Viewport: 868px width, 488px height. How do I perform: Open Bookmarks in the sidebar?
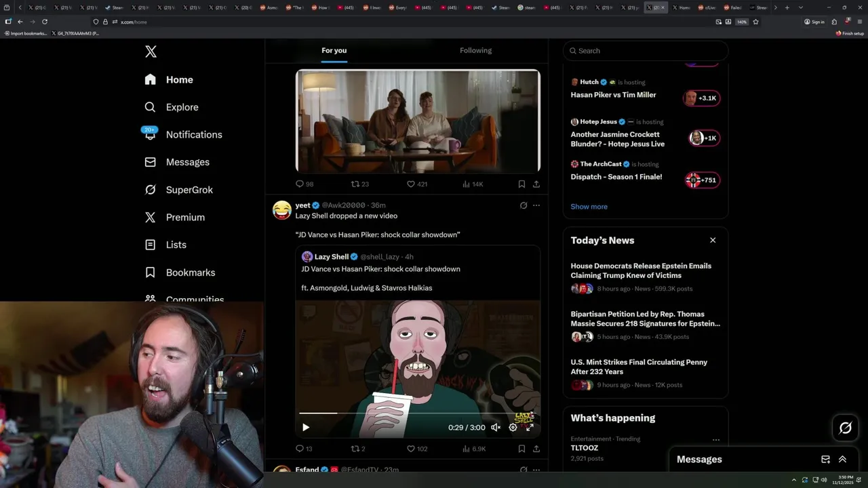click(x=180, y=272)
